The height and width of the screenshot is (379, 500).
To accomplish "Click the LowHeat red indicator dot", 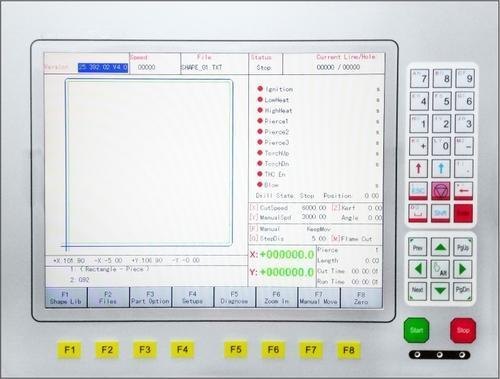I will tap(260, 99).
